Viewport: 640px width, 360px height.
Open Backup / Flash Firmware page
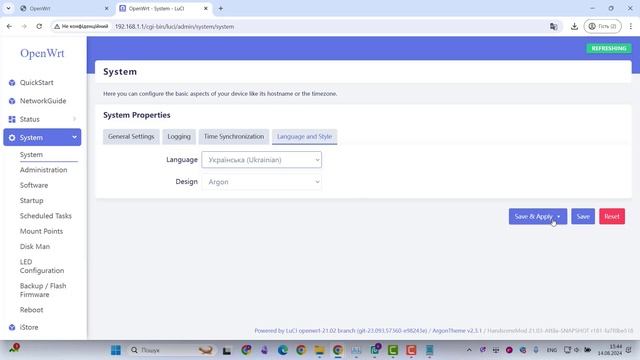pyautogui.click(x=43, y=290)
